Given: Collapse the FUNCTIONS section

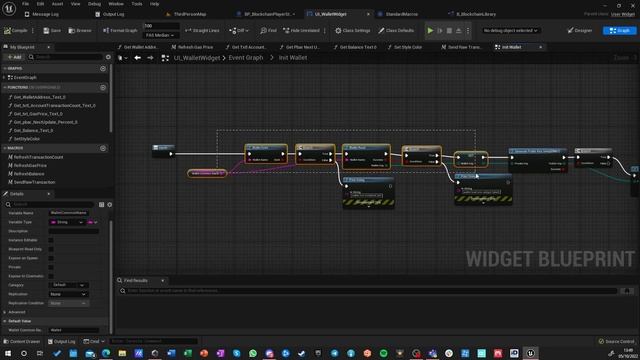Looking at the screenshot, I should point(4,87).
